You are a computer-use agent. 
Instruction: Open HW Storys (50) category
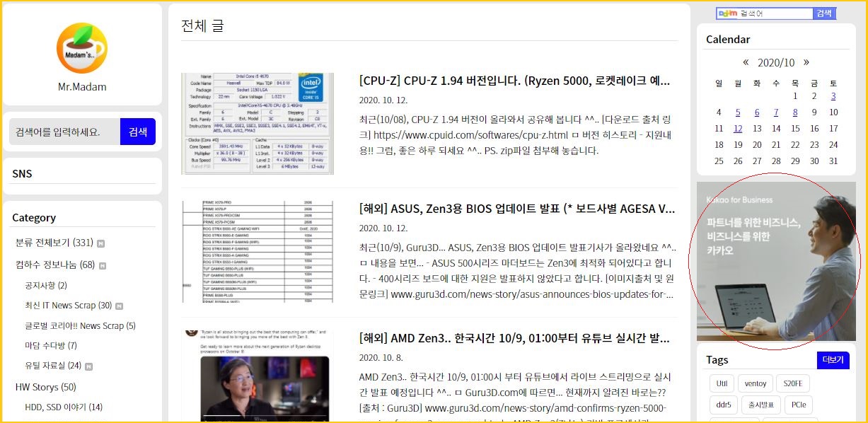[x=46, y=387]
